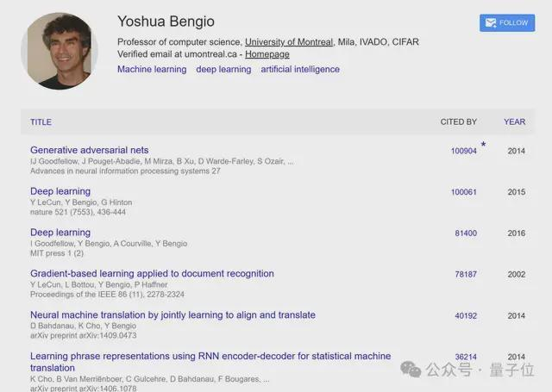Image resolution: width=552 pixels, height=392 pixels.
Task: Select the deep learning interest tag
Action: click(x=223, y=69)
